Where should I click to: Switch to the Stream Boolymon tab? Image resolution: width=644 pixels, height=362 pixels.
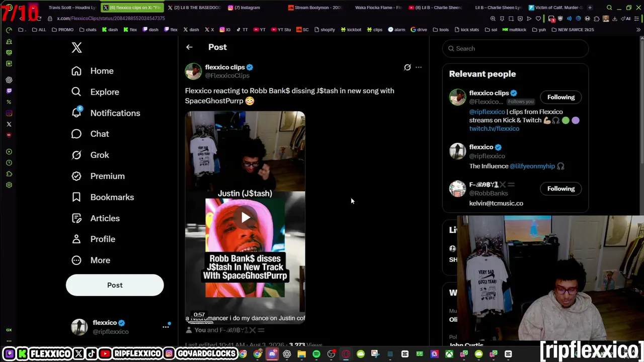click(314, 8)
